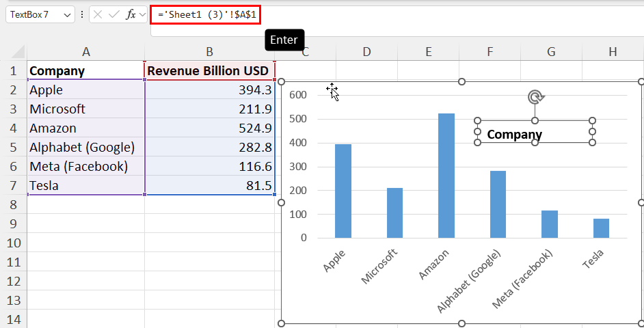Select row 4 header
This screenshot has width=644, height=328.
click(x=14, y=128)
